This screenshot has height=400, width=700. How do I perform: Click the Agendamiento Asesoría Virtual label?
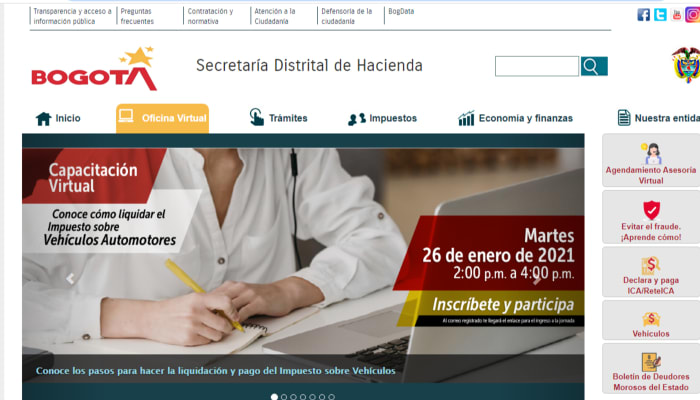(x=651, y=175)
